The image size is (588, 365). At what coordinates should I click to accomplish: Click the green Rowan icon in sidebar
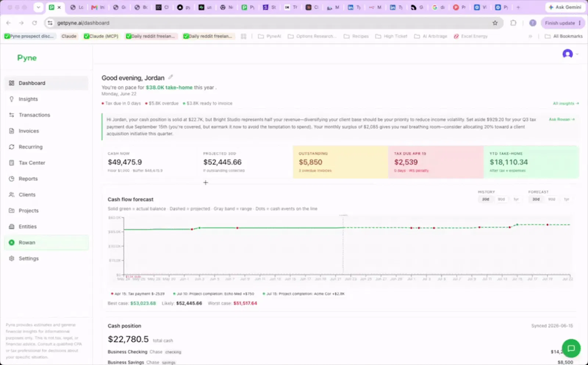[x=11, y=242]
